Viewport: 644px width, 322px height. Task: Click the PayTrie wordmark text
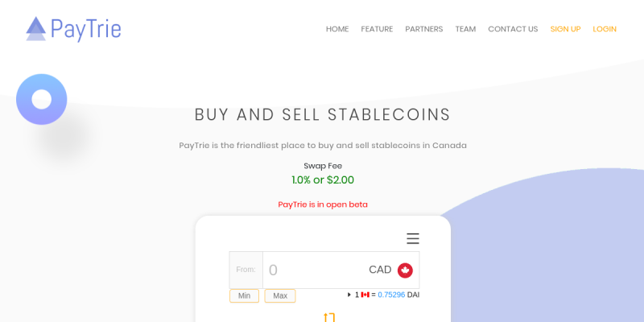(86, 29)
